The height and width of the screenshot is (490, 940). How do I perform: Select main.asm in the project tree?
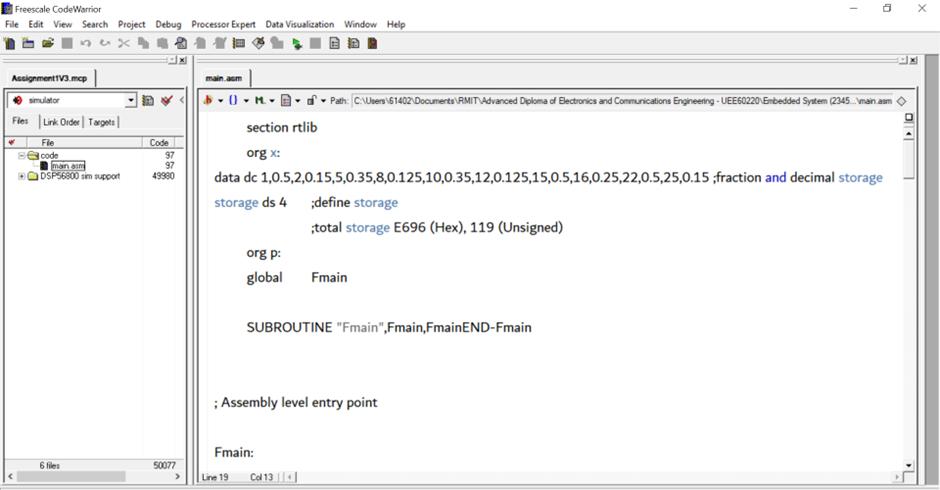[68, 166]
